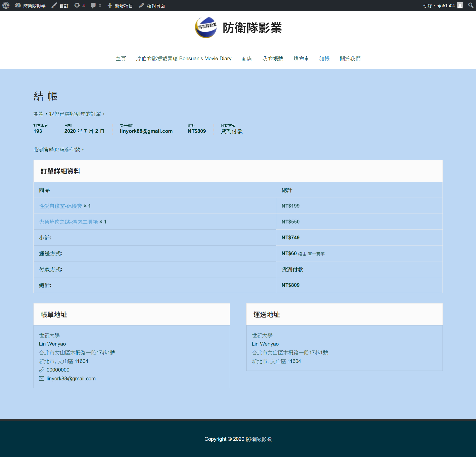This screenshot has height=457, width=476.
Task: Select the 結帳 menu item
Action: [x=324, y=59]
